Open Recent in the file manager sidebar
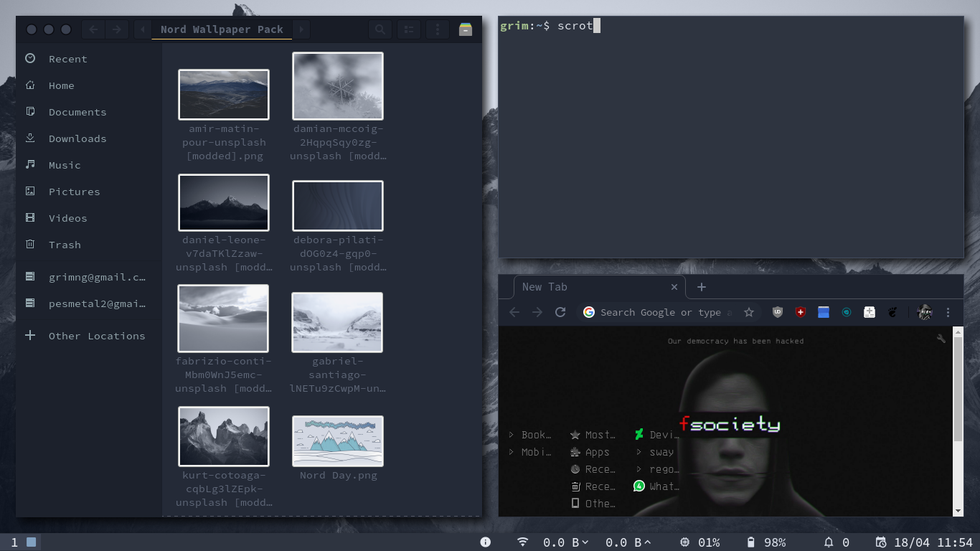 tap(89, 59)
